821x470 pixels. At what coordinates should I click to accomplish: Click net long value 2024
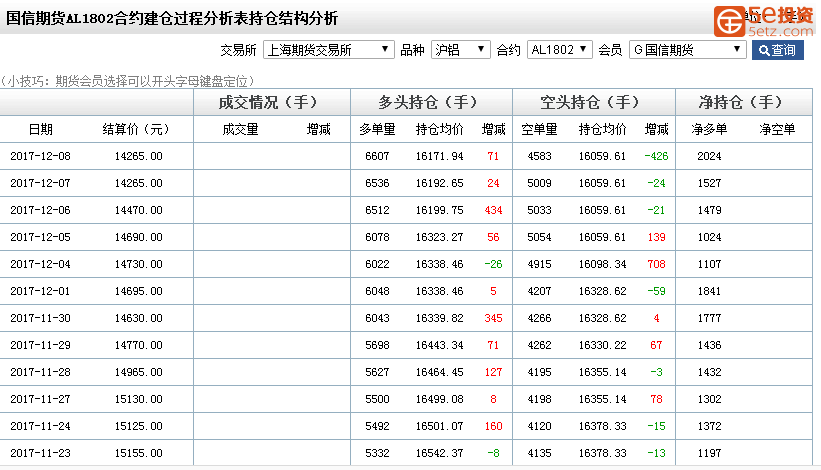[709, 156]
